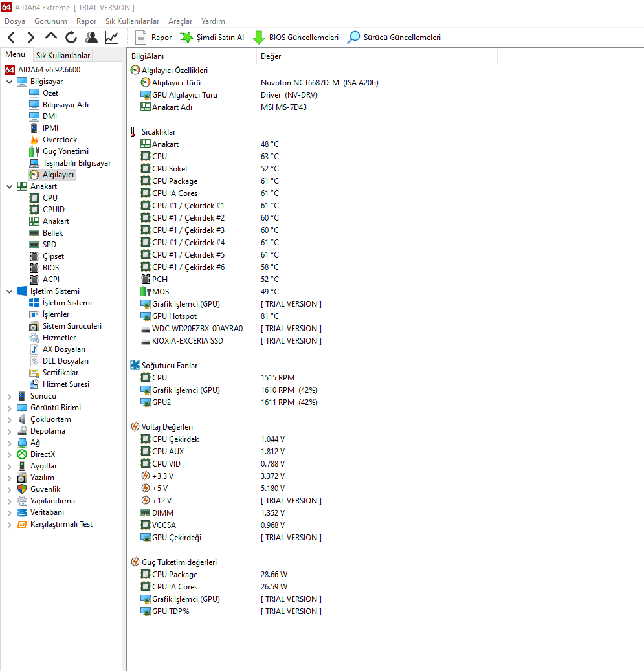
Task: Open Hizmet Süresi uptime item
Action: [x=60, y=384]
